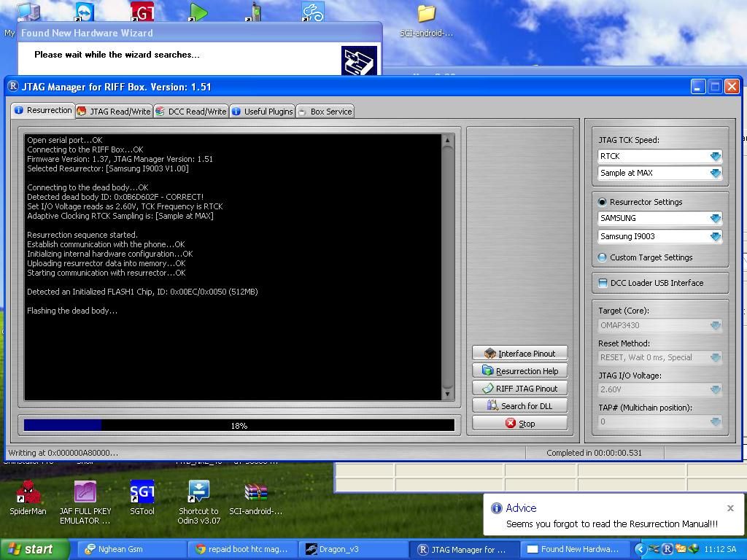Click the log scrollbar up arrow
The width and height of the screenshot is (747, 560).
tap(447, 140)
